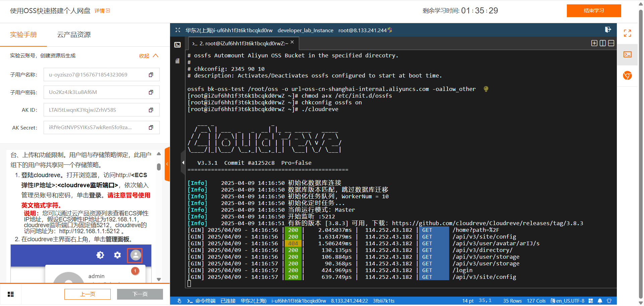Open the 详情 details link
This screenshot has width=644, height=306.
102,11
